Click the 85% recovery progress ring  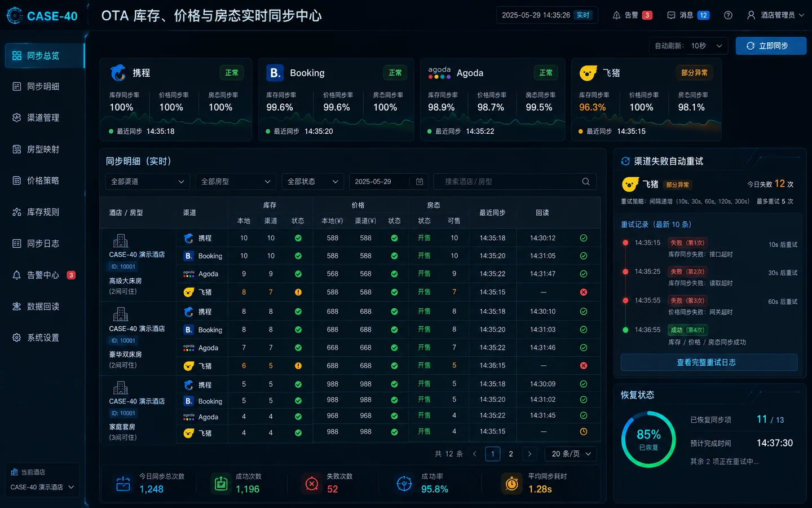[x=648, y=440]
